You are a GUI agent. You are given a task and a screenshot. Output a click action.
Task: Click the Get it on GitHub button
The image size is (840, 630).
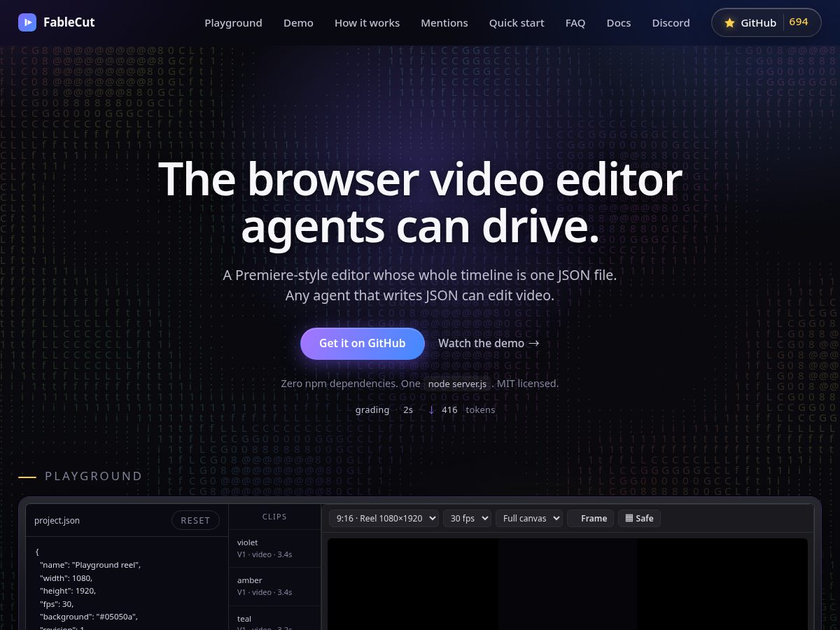363,343
